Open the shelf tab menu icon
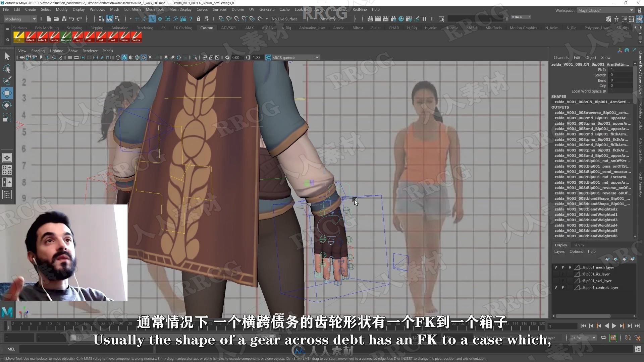Image resolution: width=644 pixels, height=362 pixels. coord(7,29)
